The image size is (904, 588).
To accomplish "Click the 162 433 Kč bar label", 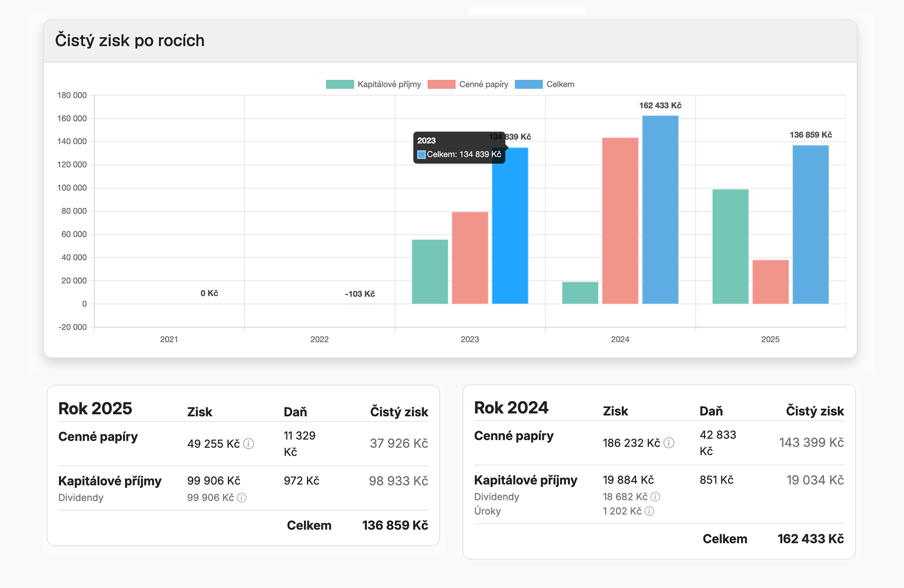I will (x=661, y=105).
